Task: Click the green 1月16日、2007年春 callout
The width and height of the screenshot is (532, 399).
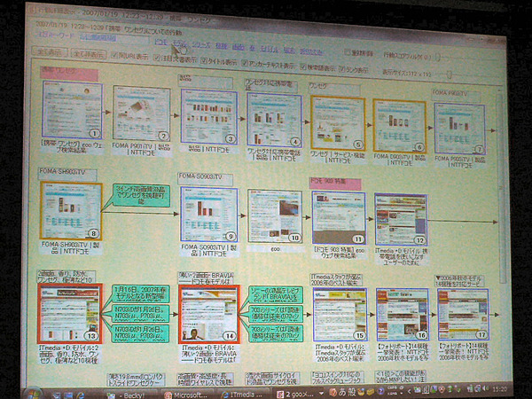Action: pos(140,293)
